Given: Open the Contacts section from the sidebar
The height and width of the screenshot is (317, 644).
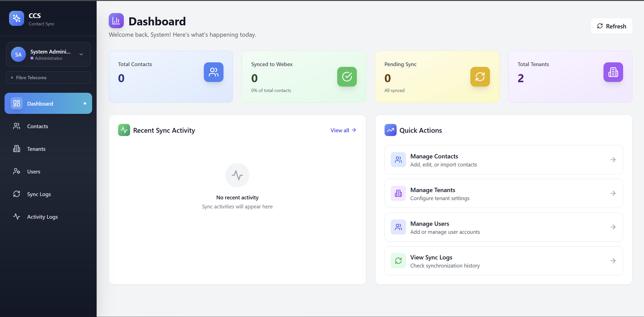Looking at the screenshot, I should pyautogui.click(x=38, y=126).
